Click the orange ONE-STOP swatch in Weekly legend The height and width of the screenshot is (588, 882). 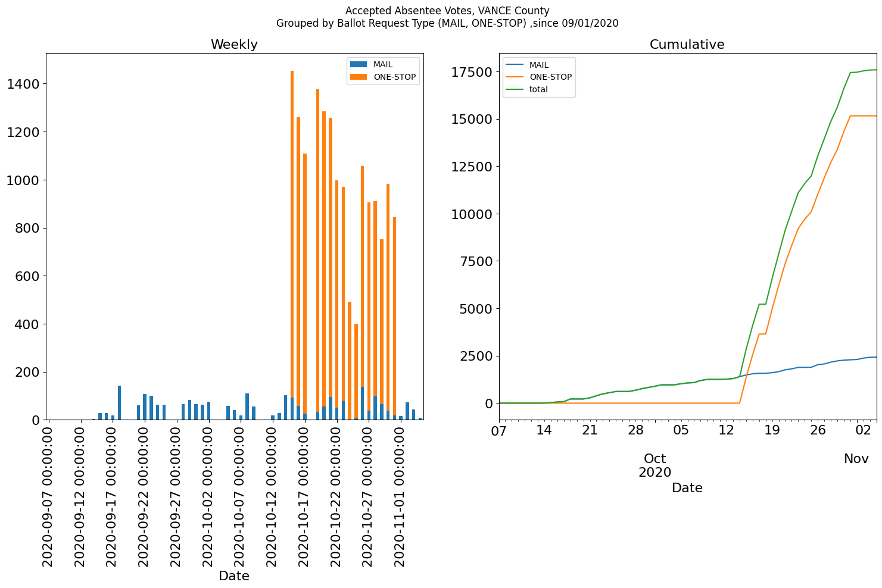point(359,77)
